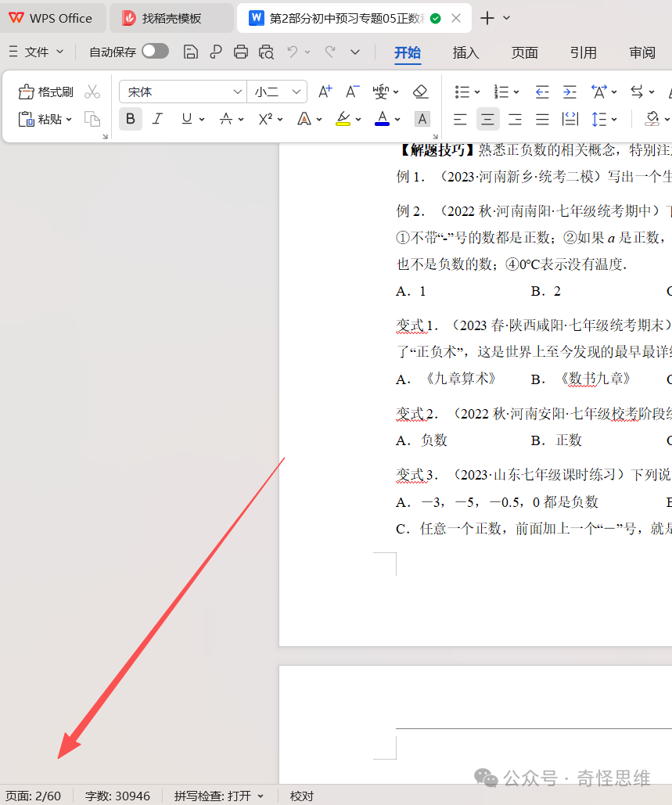Expand the 粘贴 paste options arrow
This screenshot has width=672, height=805.
(x=69, y=120)
